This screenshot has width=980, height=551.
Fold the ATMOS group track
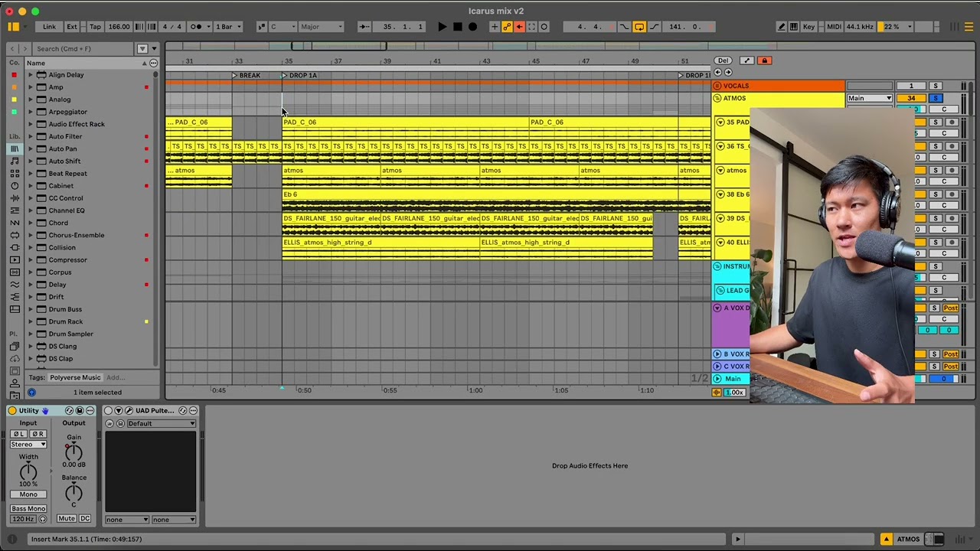[717, 98]
